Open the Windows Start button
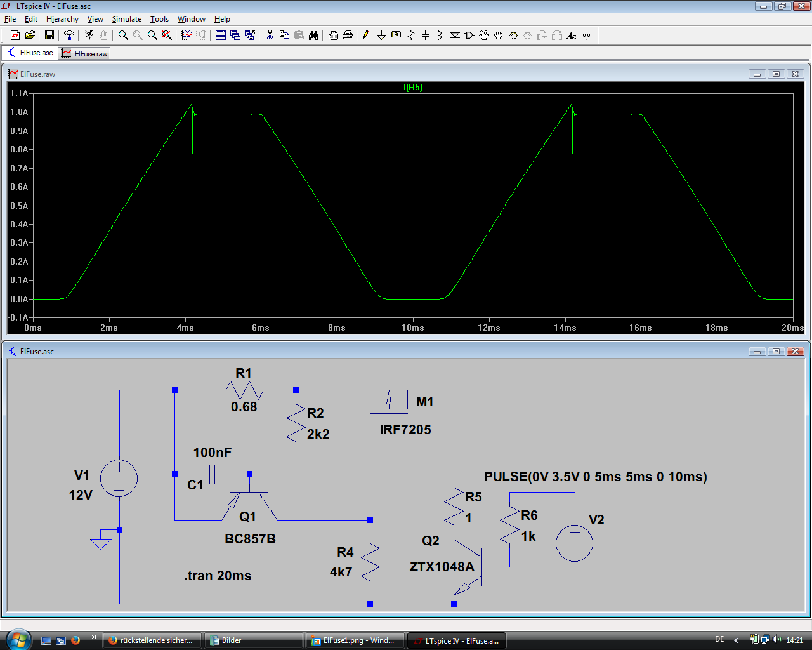The height and width of the screenshot is (650, 812). click(x=18, y=640)
